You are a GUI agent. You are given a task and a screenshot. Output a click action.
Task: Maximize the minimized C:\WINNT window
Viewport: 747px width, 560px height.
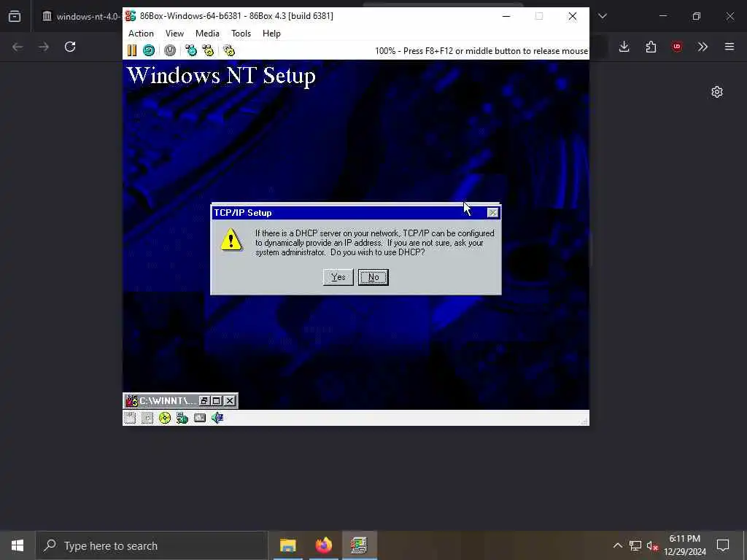pos(216,401)
